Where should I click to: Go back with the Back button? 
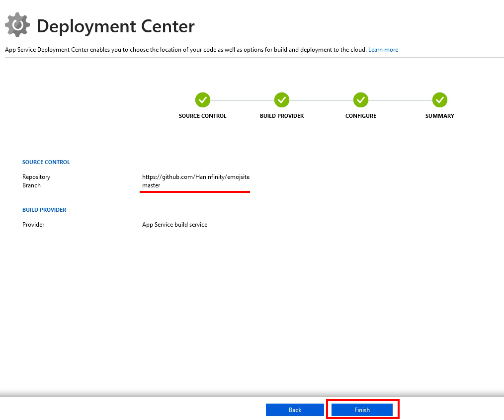coord(295,410)
